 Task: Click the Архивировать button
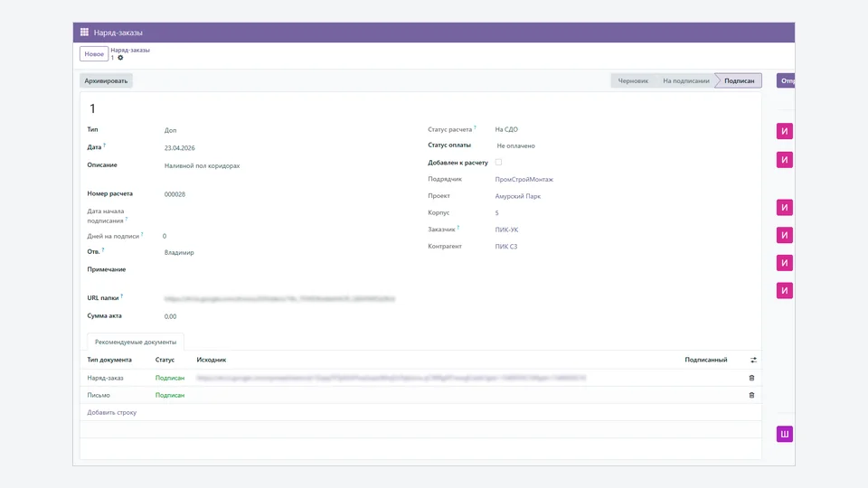106,80
